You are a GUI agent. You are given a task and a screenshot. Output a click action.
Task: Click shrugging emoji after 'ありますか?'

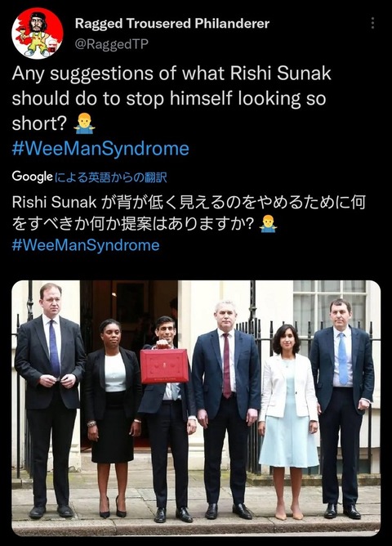coord(268,224)
